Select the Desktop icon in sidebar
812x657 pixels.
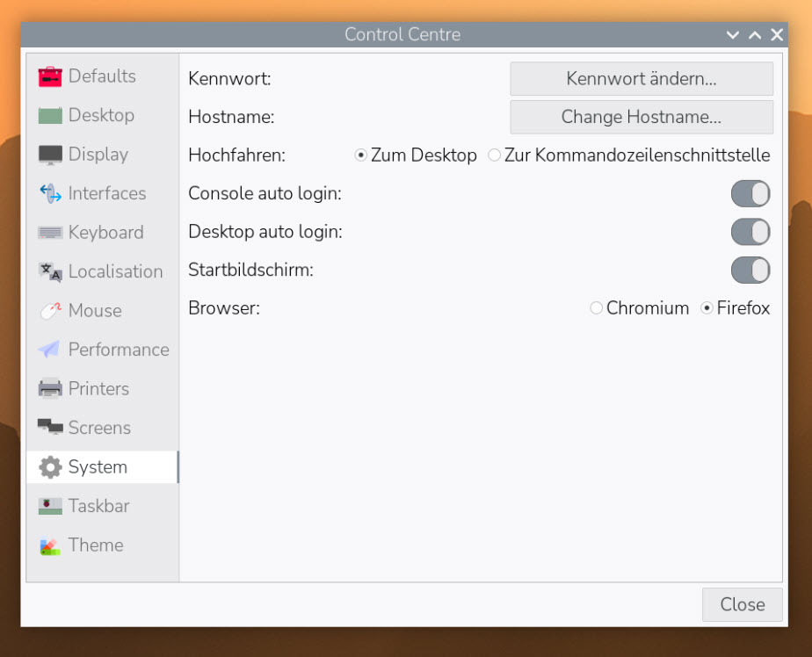coord(50,115)
